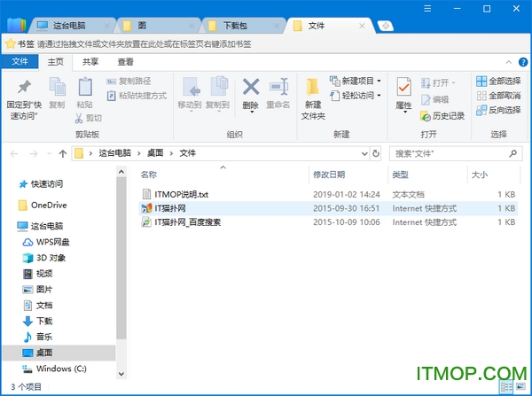Expand the Properties dropdown arrow
Image resolution: width=532 pixels, height=396 pixels.
405,113
